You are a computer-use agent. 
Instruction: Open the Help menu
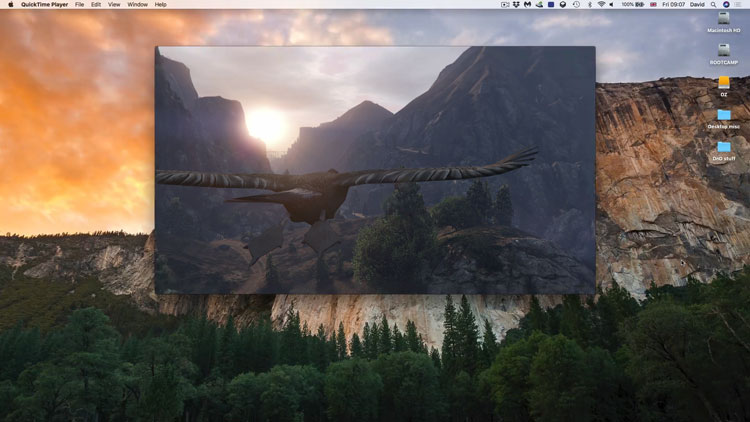(160, 4)
